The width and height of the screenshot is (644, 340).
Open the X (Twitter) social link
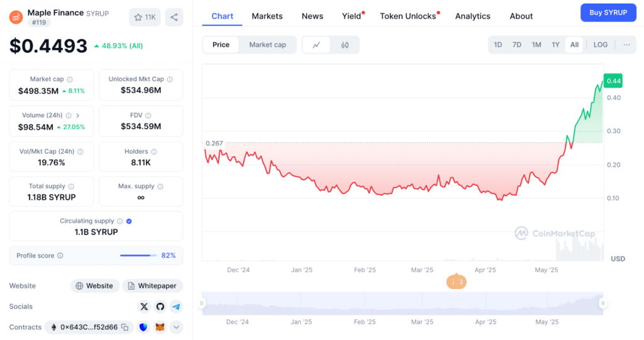[x=144, y=307]
